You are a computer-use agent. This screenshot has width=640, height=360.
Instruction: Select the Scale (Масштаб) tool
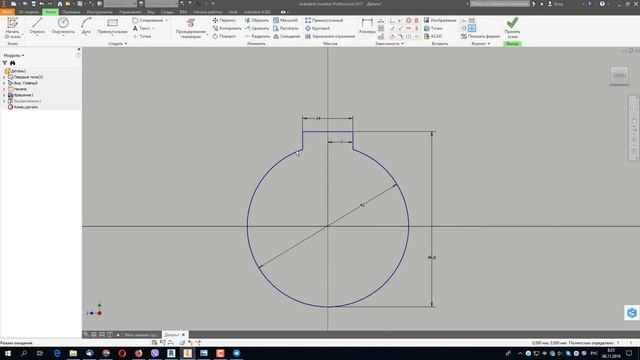coord(285,20)
